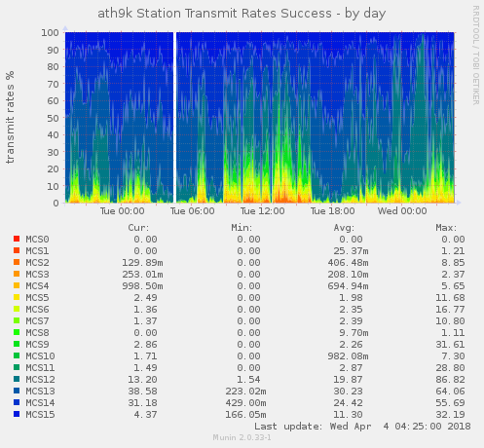This screenshot has width=484, height=448.
Task: Click the Avg: column header
Action: [344, 228]
